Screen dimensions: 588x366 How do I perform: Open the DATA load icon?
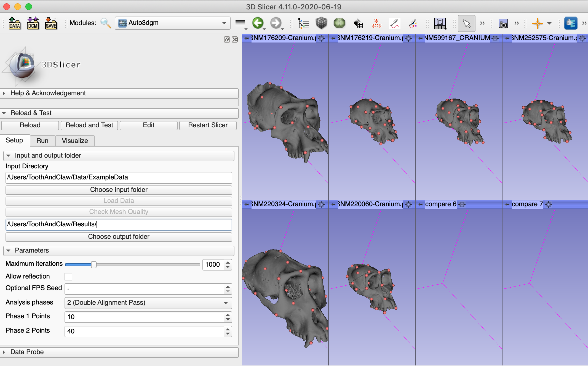14,23
